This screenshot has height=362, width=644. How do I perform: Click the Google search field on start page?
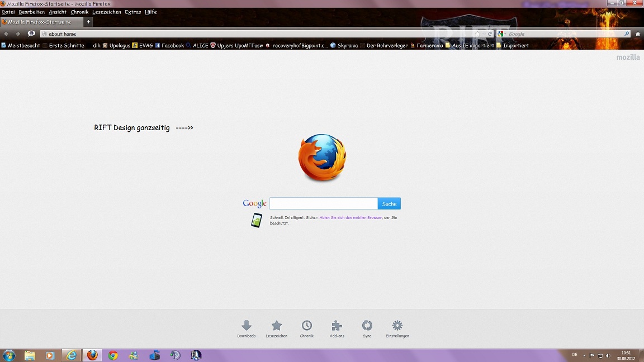pyautogui.click(x=324, y=203)
